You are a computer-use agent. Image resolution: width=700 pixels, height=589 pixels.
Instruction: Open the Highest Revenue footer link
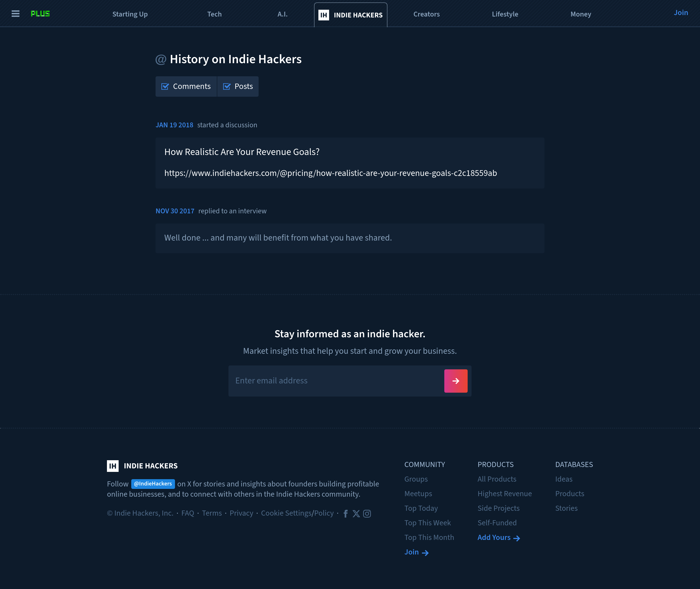click(x=505, y=494)
